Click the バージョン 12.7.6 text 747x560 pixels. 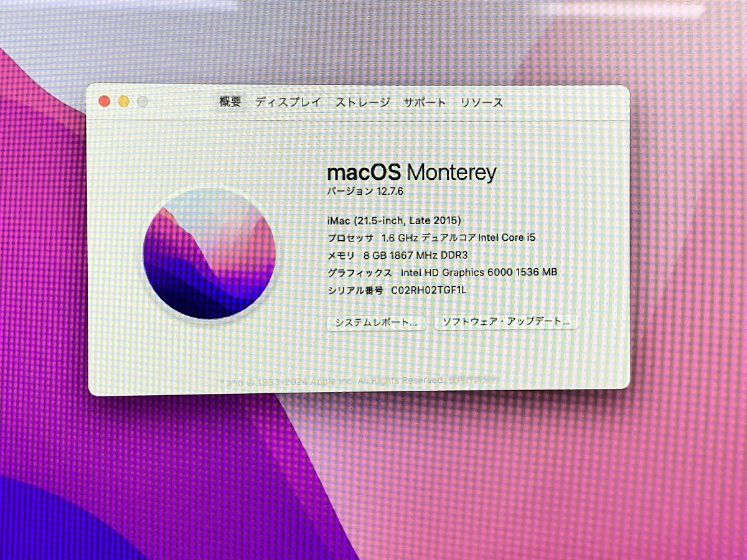tap(365, 192)
